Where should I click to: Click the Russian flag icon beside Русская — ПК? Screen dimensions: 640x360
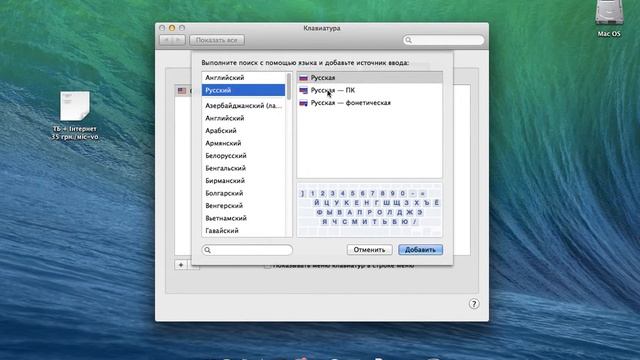click(x=303, y=90)
